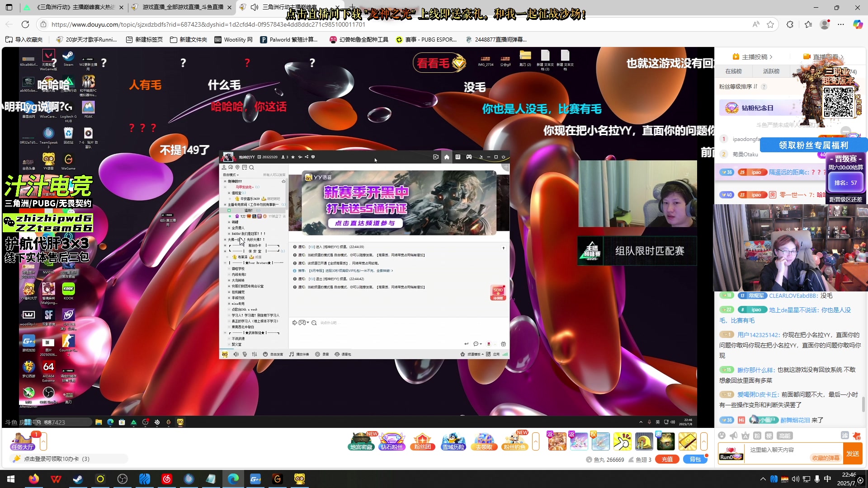Open browser extensions puzzle icon
The image size is (868, 488).
(790, 24)
